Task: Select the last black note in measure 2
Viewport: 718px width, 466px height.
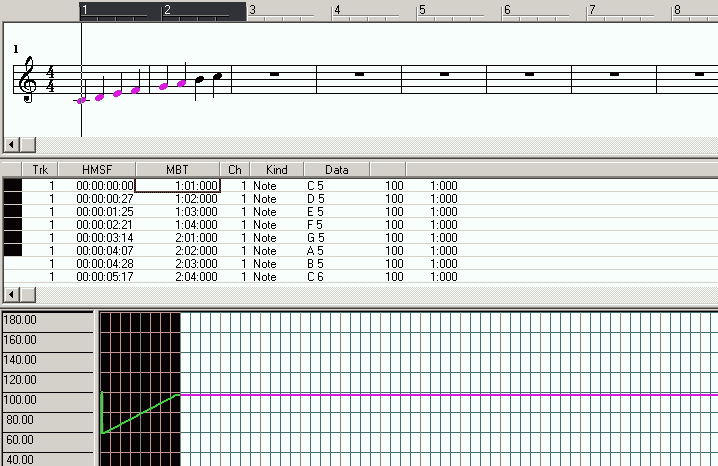Action: 218,75
